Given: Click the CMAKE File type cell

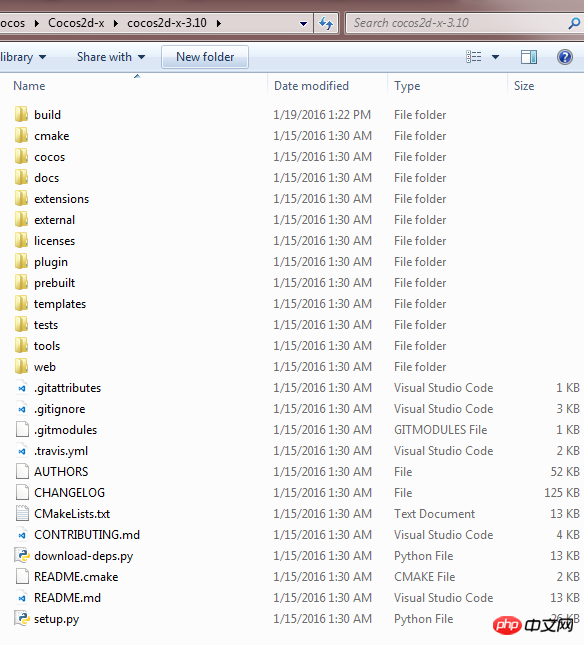Looking at the screenshot, I should [x=424, y=577].
